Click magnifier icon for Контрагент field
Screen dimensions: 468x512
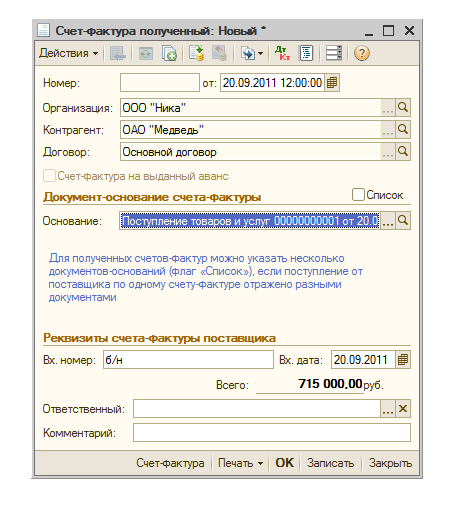[403, 130]
